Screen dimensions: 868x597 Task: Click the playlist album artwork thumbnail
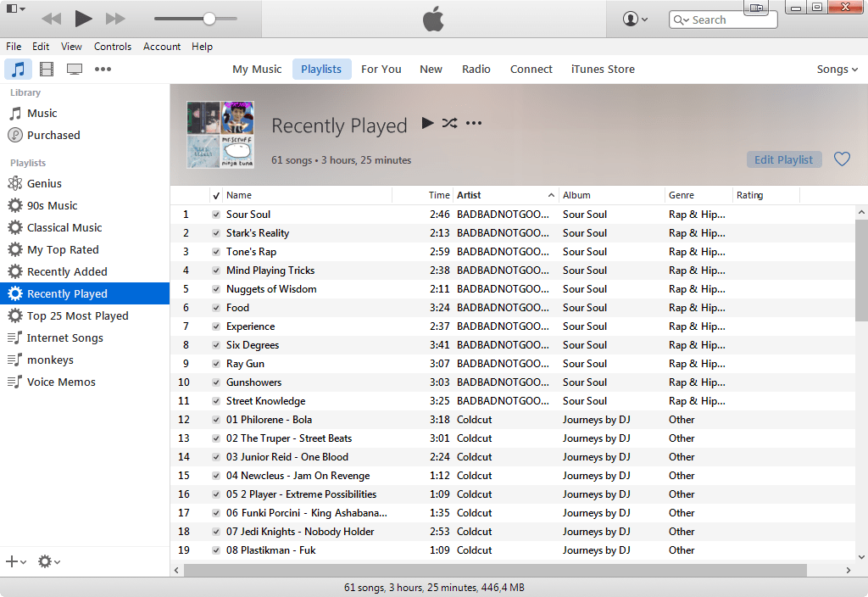pos(220,135)
